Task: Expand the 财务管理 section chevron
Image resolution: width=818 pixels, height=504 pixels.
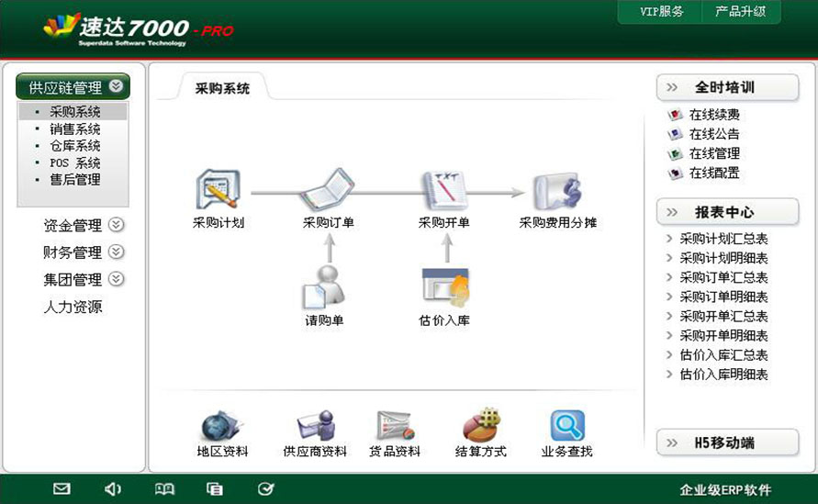Action: click(x=116, y=252)
